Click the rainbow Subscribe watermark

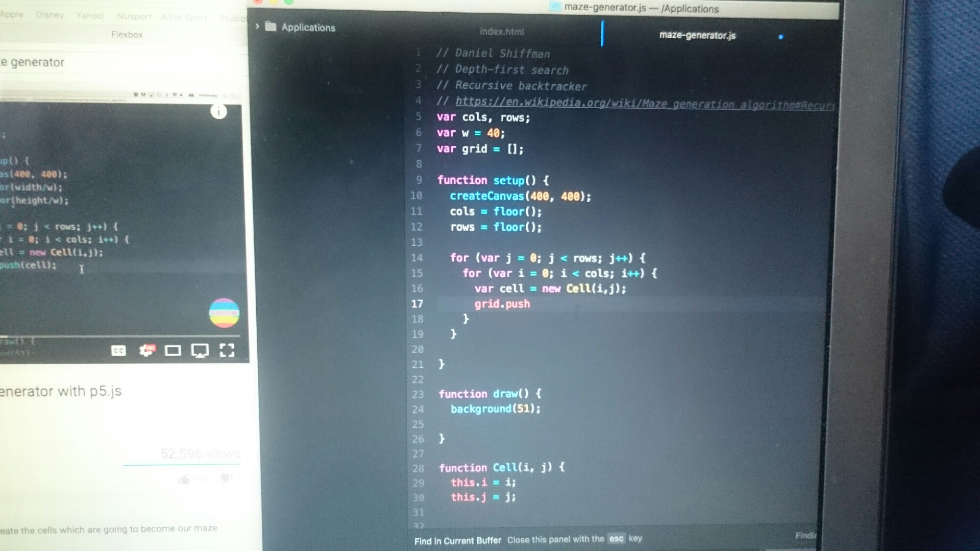(224, 313)
